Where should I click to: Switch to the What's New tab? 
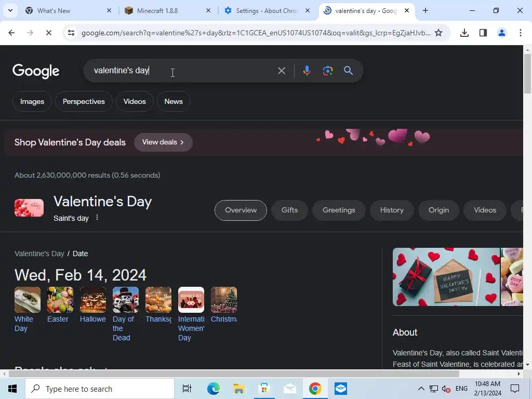(x=68, y=10)
